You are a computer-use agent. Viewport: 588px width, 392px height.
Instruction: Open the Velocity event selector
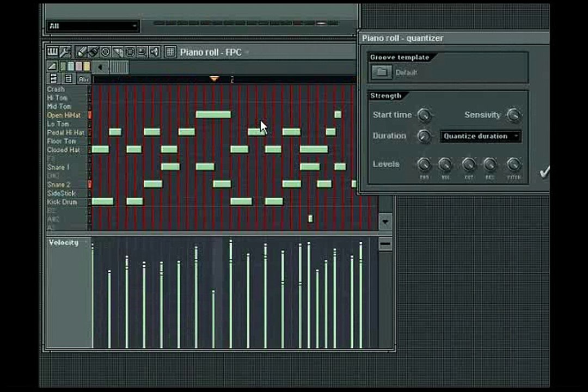(x=68, y=243)
